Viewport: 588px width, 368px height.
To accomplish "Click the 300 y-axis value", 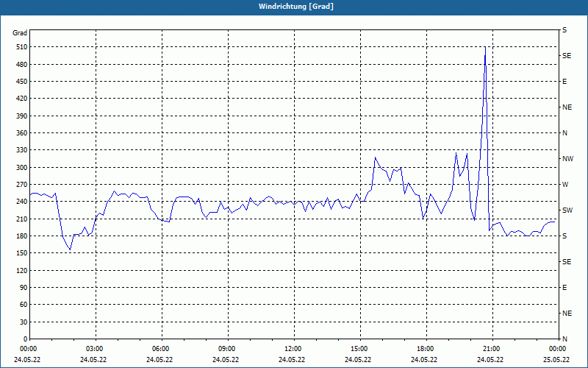I will tap(21, 168).
